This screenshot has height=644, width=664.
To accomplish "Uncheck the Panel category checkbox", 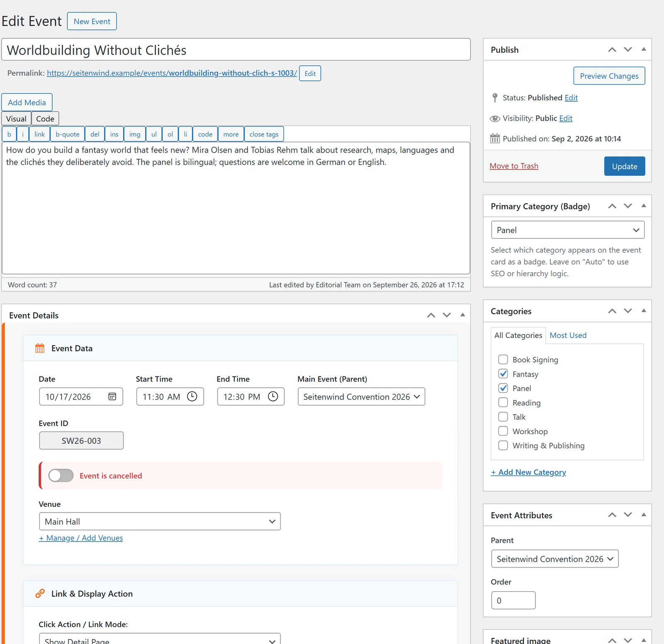I will pyautogui.click(x=503, y=388).
